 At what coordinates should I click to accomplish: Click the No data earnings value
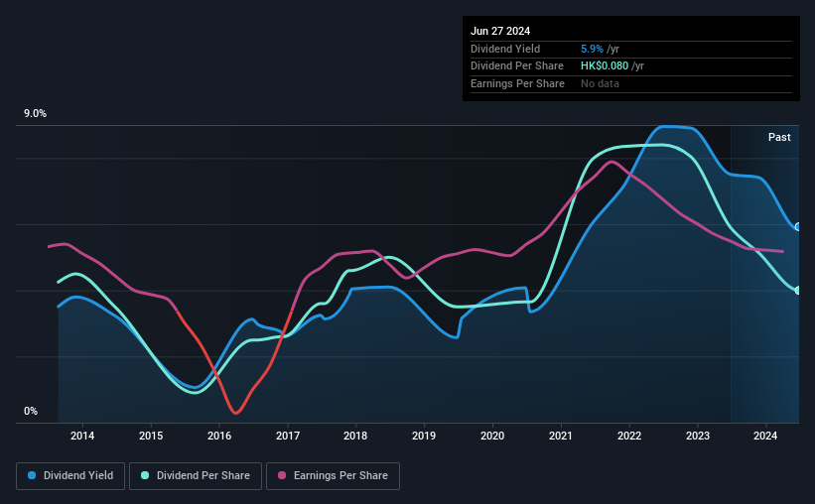[600, 83]
